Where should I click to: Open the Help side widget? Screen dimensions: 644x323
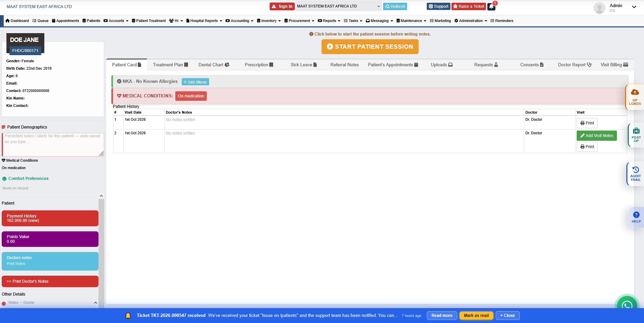pyautogui.click(x=636, y=217)
